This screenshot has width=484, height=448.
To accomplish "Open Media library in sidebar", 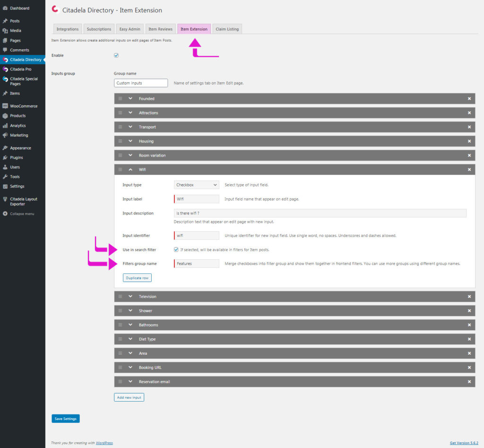I will coord(16,31).
